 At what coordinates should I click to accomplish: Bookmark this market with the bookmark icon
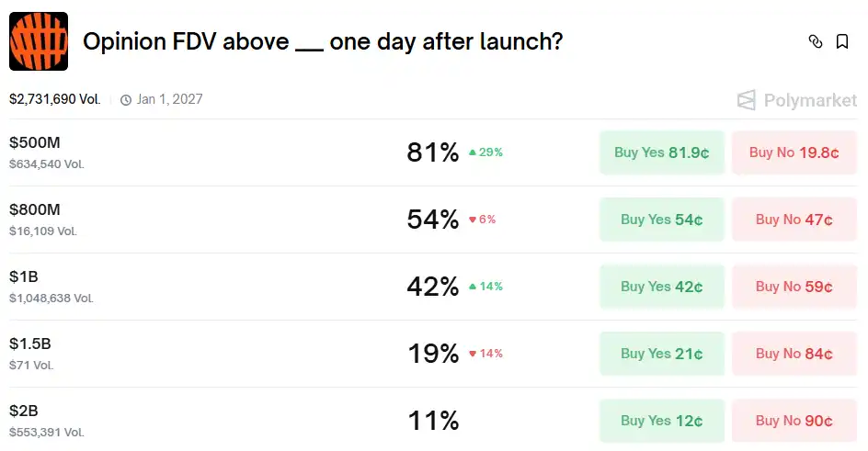[842, 41]
